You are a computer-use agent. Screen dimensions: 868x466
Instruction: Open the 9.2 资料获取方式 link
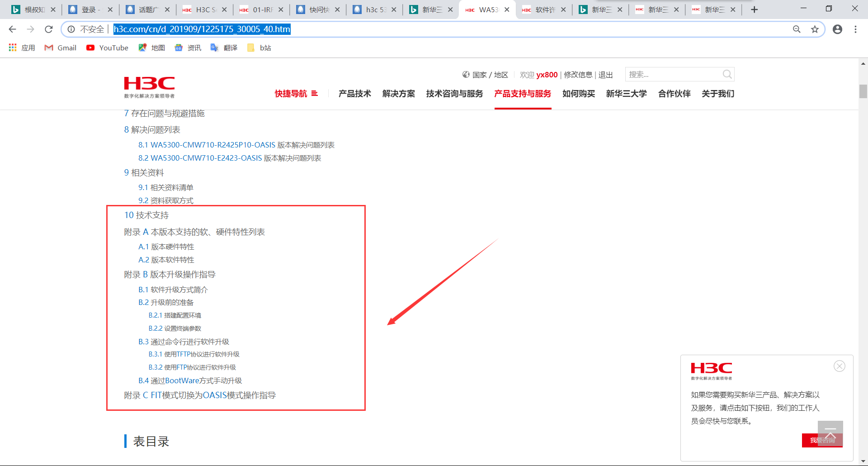[x=165, y=200]
